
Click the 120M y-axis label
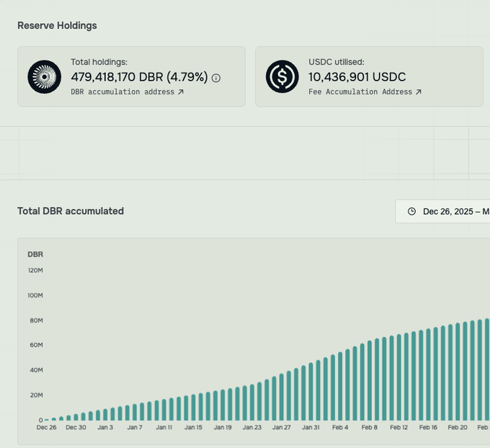pyautogui.click(x=35, y=270)
